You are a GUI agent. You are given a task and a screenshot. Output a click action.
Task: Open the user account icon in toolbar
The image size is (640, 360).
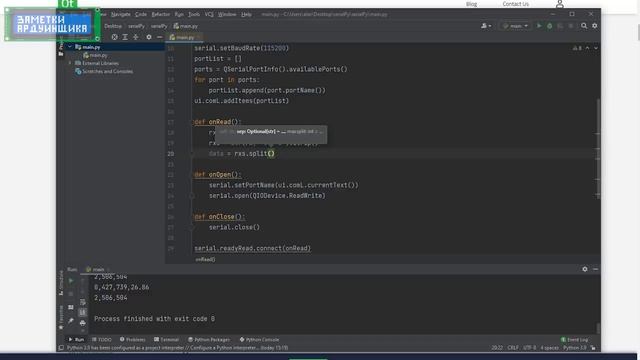[486, 26]
